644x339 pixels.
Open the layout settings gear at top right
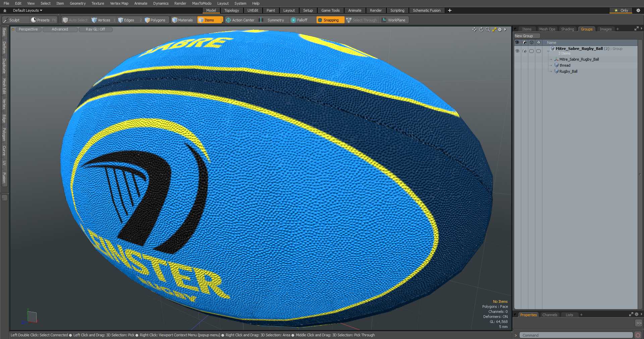click(x=638, y=10)
